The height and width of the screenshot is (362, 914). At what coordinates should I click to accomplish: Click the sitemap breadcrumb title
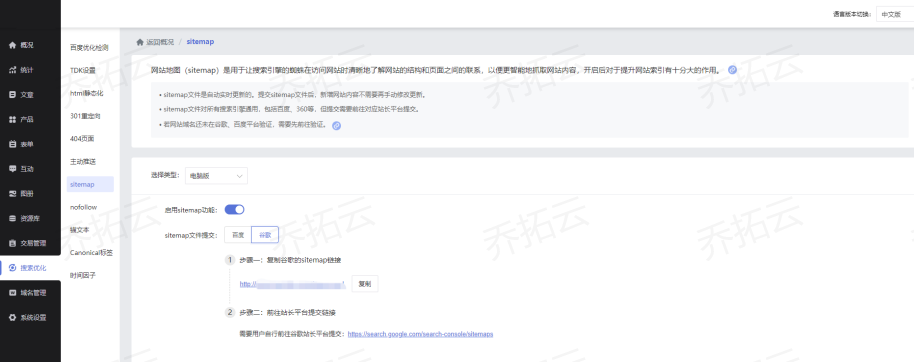click(201, 42)
